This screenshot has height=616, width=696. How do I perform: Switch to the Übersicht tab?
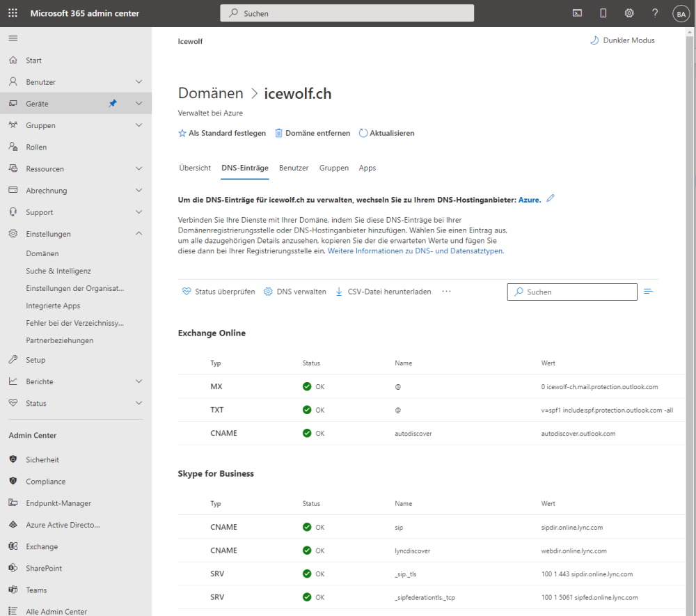pyautogui.click(x=195, y=168)
